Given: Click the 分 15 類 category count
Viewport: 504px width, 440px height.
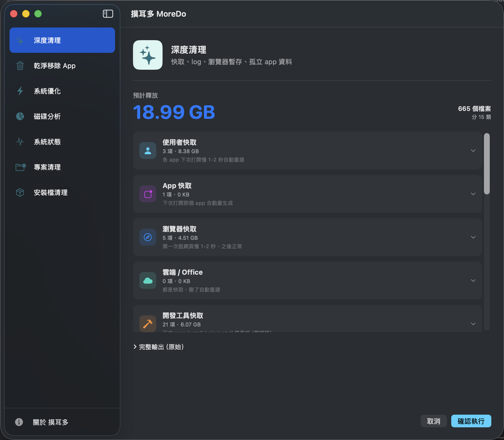Looking at the screenshot, I should 481,117.
